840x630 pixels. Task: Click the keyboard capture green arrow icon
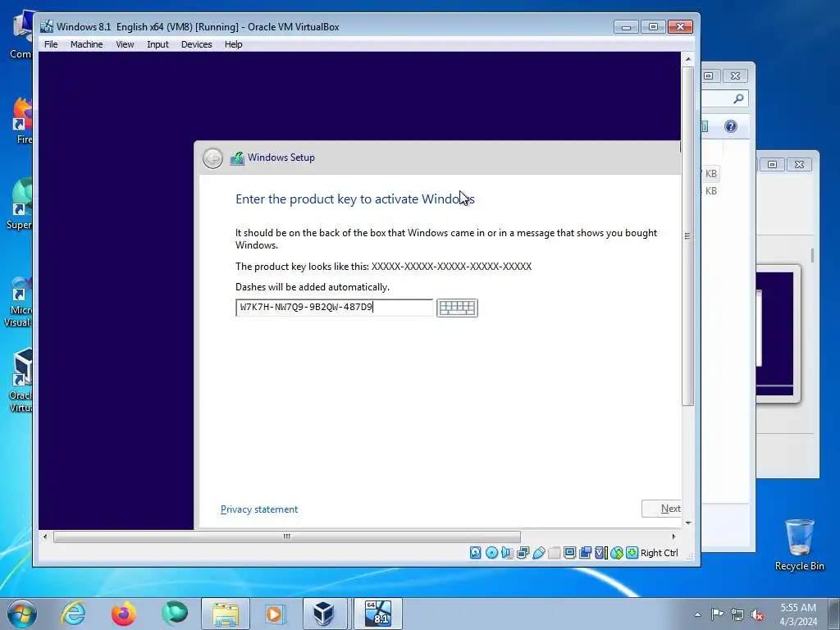(x=632, y=552)
